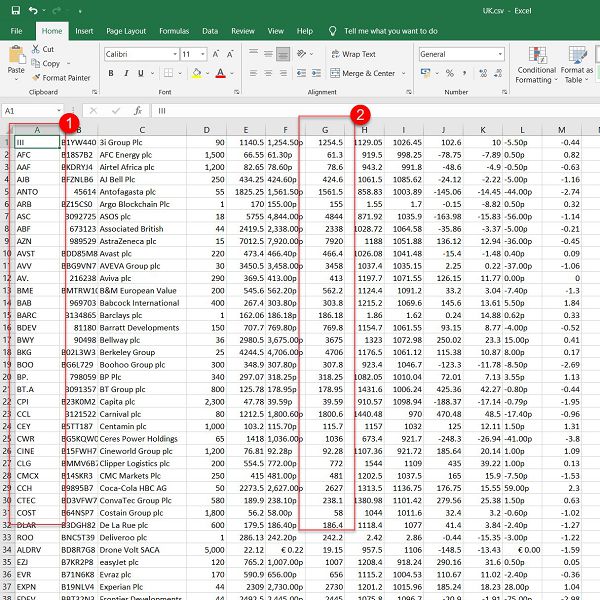Open the Customize Quick Access Toolbar dropdown
The width and height of the screenshot is (600, 600).
point(80,11)
